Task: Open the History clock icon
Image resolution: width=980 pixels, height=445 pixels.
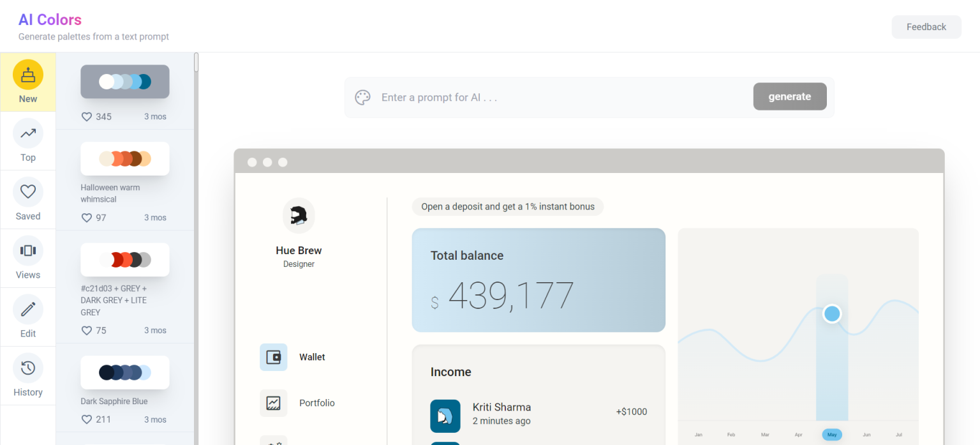Action: 28,368
